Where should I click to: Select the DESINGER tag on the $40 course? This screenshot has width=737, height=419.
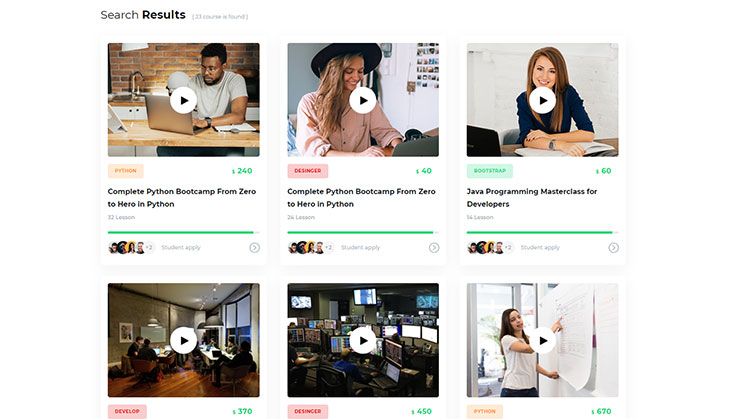click(x=306, y=171)
